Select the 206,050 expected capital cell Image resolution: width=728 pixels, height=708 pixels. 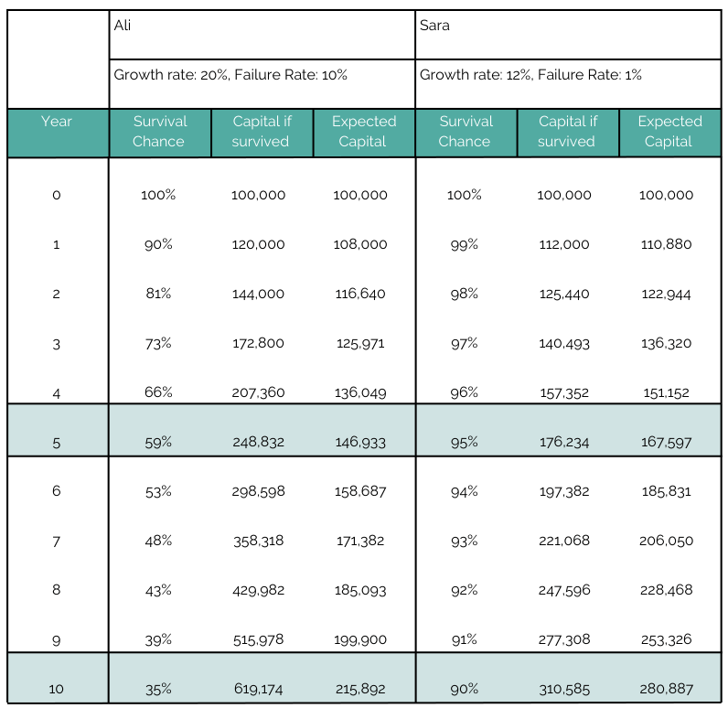(668, 541)
